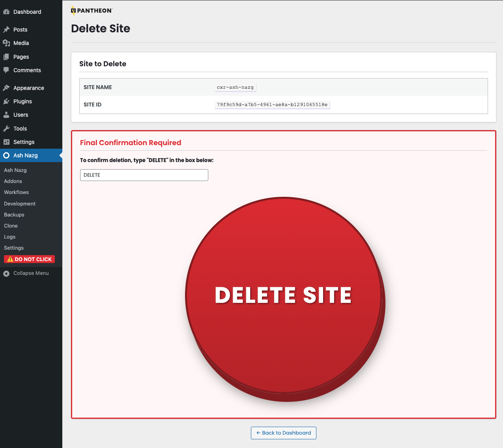This screenshot has width=503, height=448.
Task: Open the Ash Nazg submenu Settings
Action: tap(14, 248)
